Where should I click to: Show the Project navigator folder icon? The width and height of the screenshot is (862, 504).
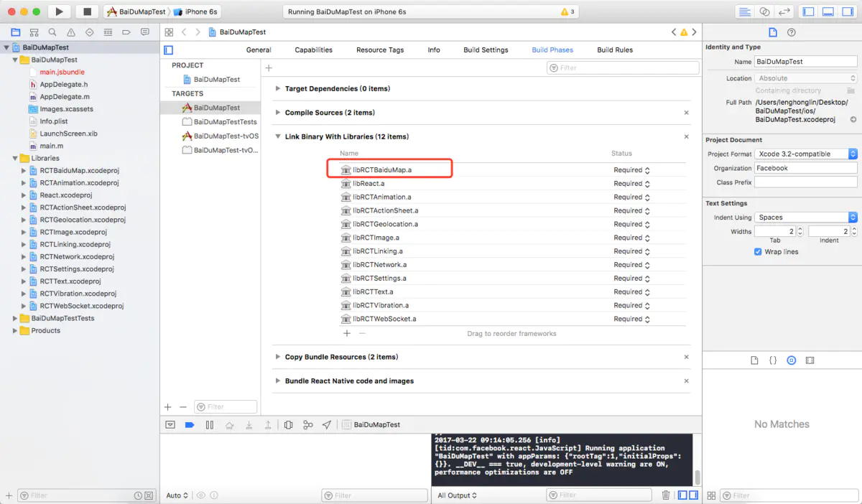pos(15,32)
